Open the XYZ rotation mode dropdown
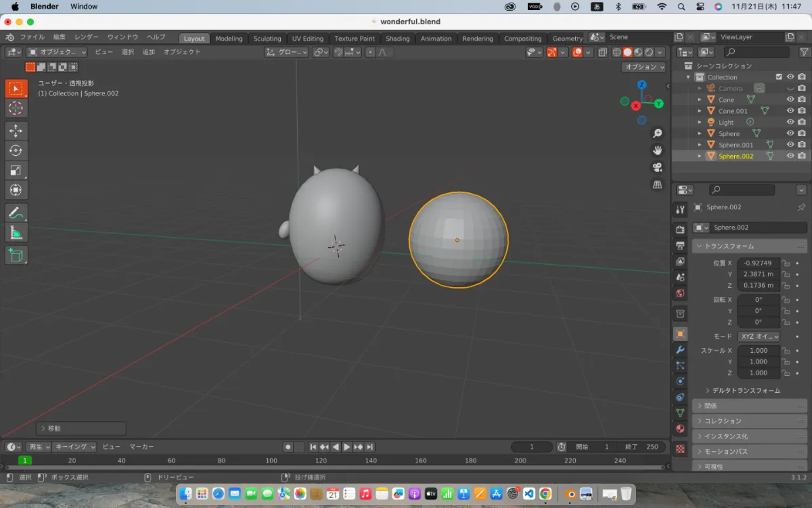The image size is (812, 508). point(759,336)
